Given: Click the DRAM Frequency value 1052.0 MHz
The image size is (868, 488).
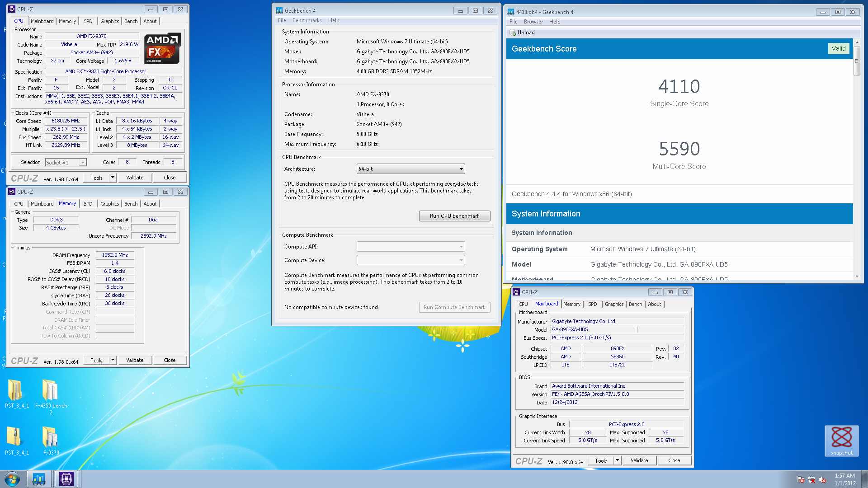Looking at the screenshot, I should [x=115, y=255].
